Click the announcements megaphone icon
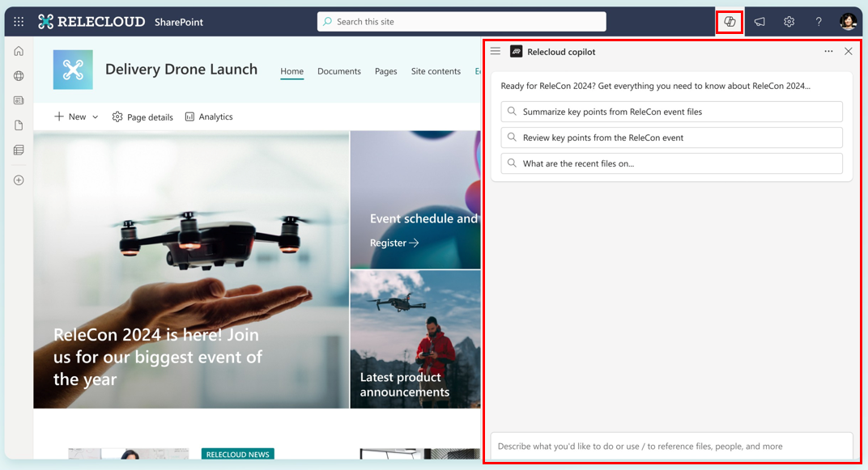This screenshot has width=868, height=470. click(x=759, y=21)
